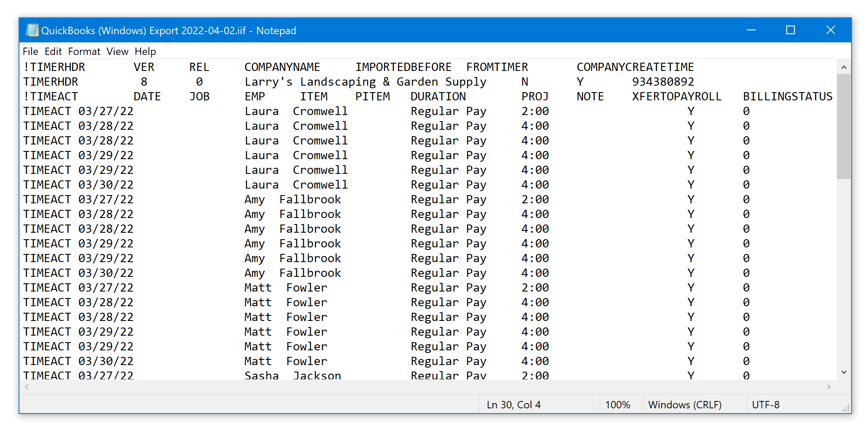Click the JOB column header
This screenshot has width=868, height=436.
[x=199, y=96]
